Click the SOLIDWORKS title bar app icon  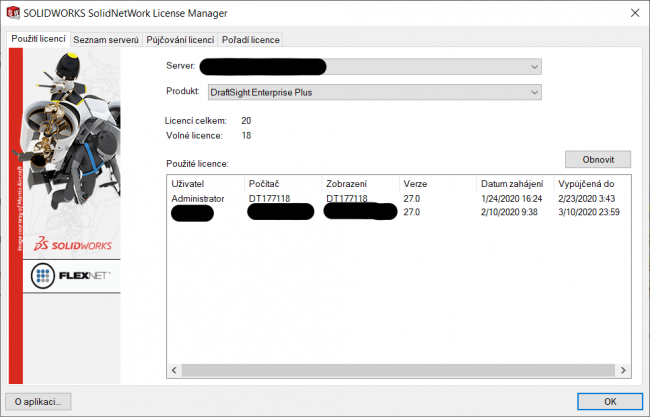point(12,12)
